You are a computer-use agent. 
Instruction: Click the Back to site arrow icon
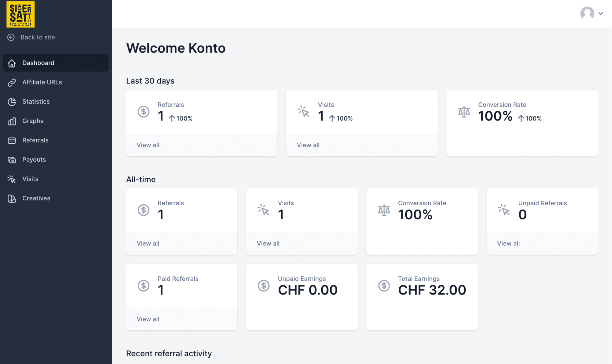tap(11, 37)
